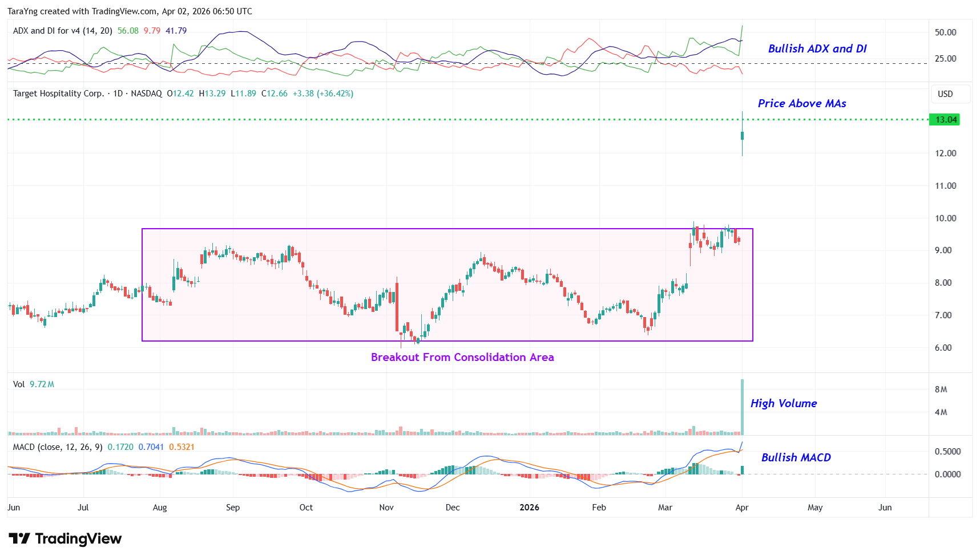
Task: Select the 'Price Above MAs' text annotation
Action: pyautogui.click(x=801, y=104)
